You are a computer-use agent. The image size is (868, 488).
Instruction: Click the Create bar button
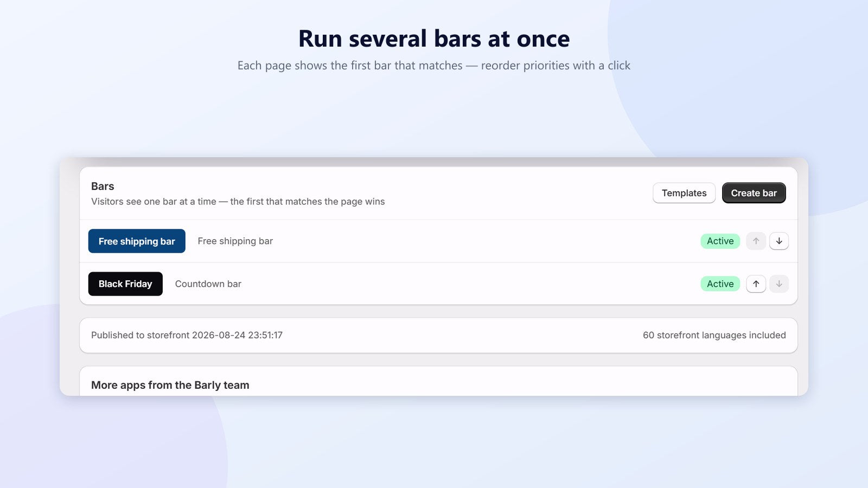click(x=754, y=193)
